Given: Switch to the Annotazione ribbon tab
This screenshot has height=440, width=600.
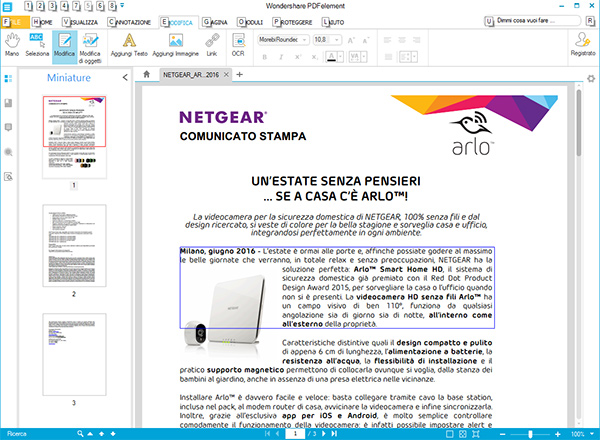Looking at the screenshot, I should 129,22.
